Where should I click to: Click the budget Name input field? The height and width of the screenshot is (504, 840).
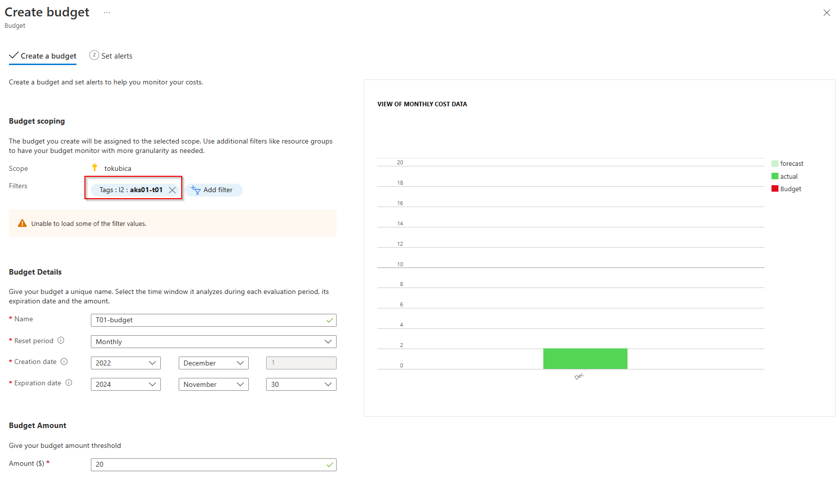coord(209,320)
